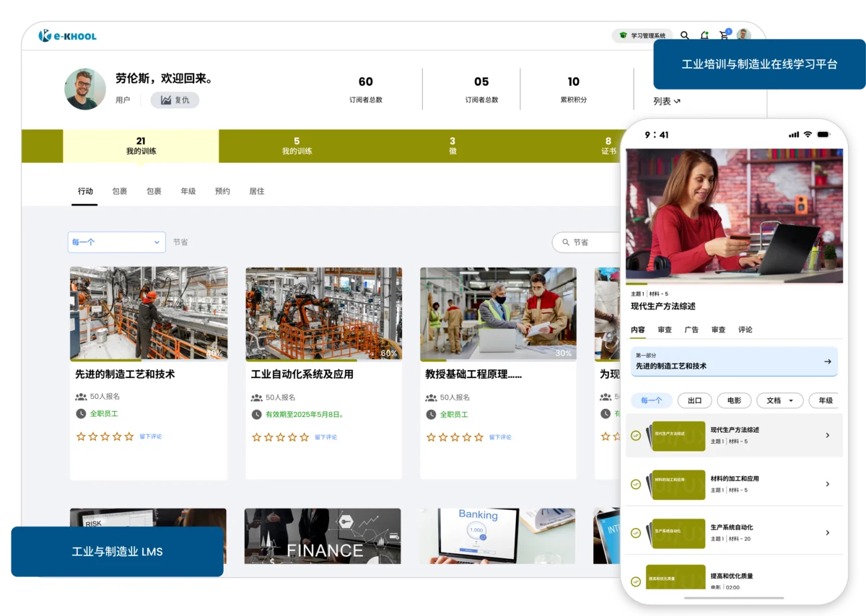The width and height of the screenshot is (866, 616).
Task: Open the shopping cart icon
Action: pos(724,35)
